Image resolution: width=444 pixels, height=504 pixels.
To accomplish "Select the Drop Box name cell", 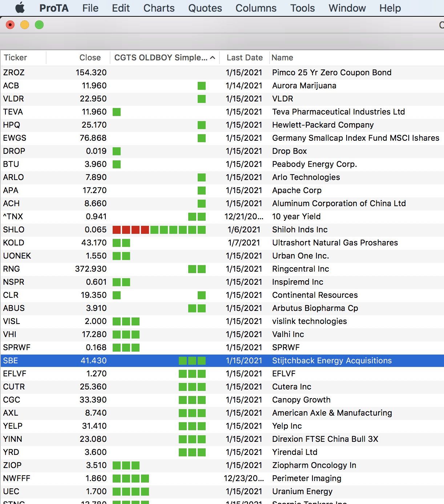I will click(x=289, y=151).
